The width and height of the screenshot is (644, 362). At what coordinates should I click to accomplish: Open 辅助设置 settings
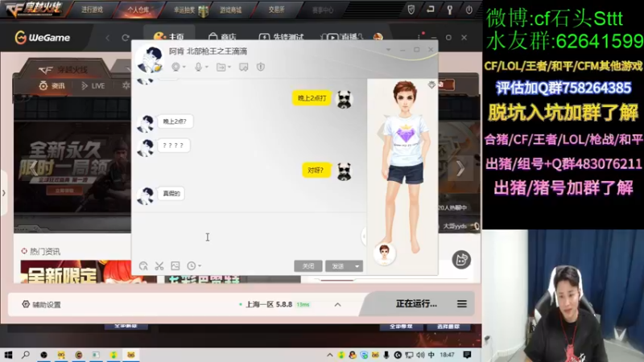[41, 305]
